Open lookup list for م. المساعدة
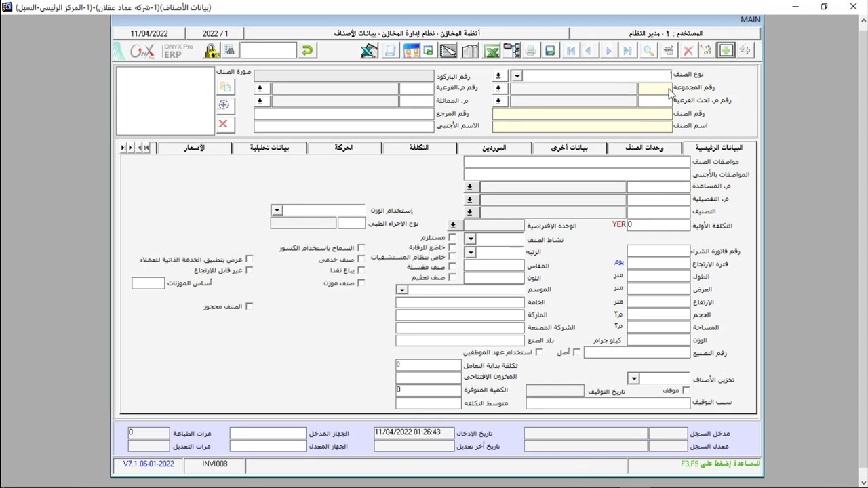 tap(469, 187)
